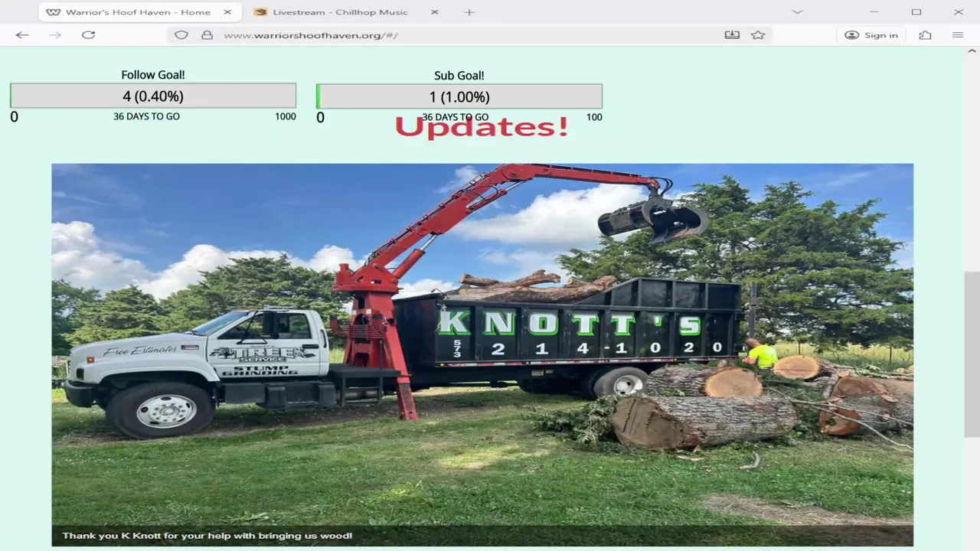
Task: Click the Updates! heading
Action: [x=482, y=127]
